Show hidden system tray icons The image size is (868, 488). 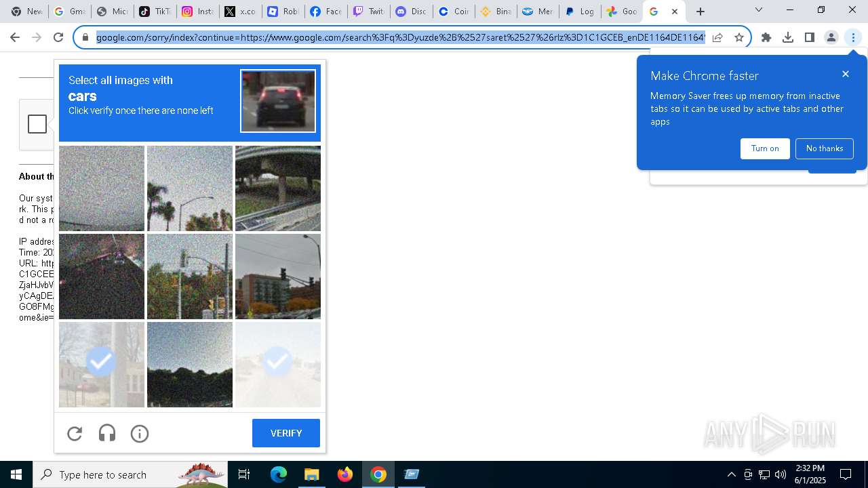(731, 474)
